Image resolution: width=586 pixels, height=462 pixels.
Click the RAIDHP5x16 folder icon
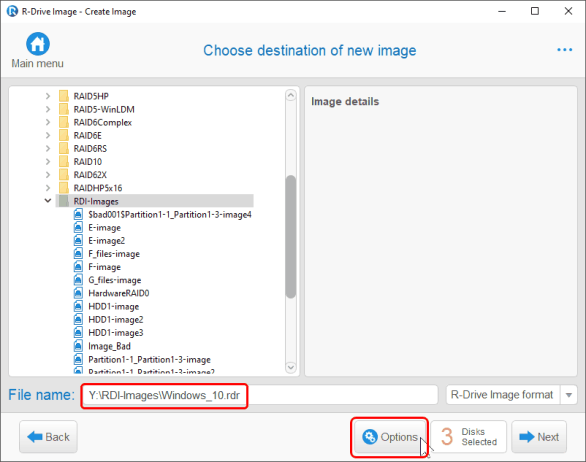64,188
